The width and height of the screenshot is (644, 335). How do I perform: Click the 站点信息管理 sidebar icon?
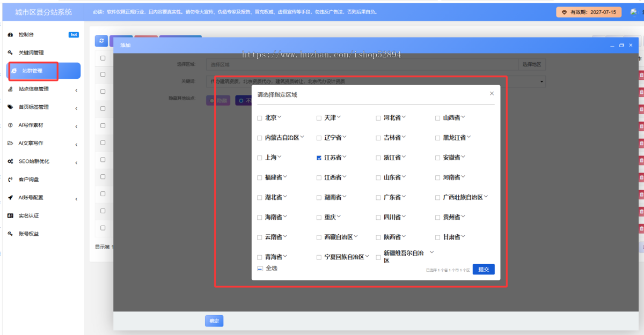pos(10,89)
